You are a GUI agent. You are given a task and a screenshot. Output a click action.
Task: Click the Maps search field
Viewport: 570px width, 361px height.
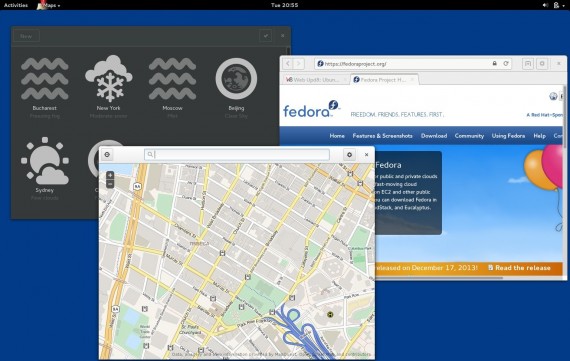237,155
